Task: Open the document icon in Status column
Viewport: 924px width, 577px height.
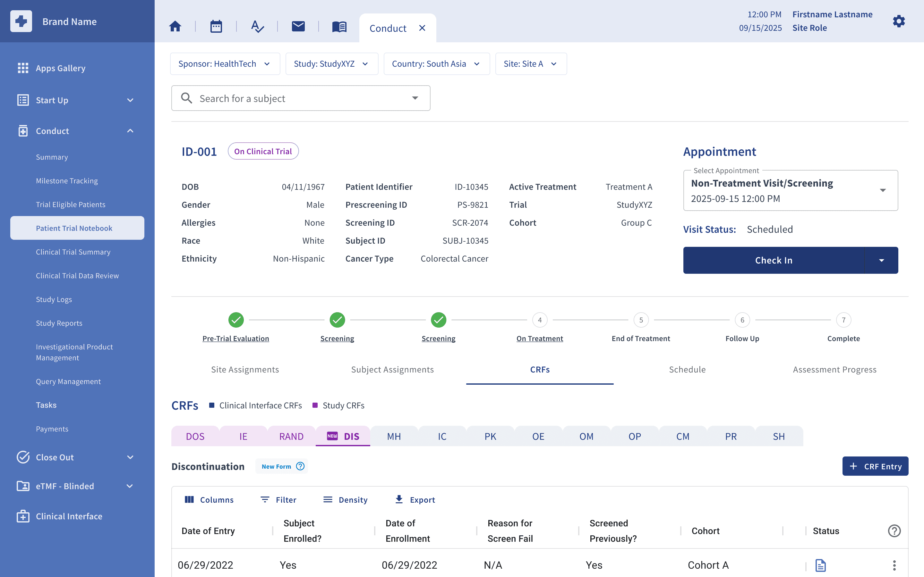Action: [820, 565]
